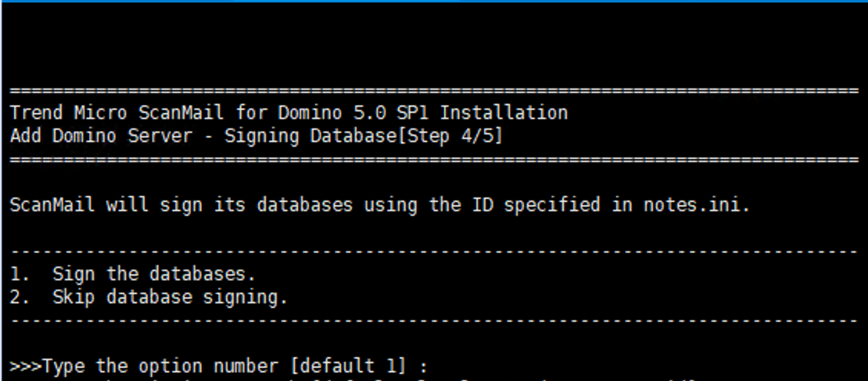Click the dashed separator below option 2
Image resolution: width=868 pixels, height=381 pixels.
[434, 320]
